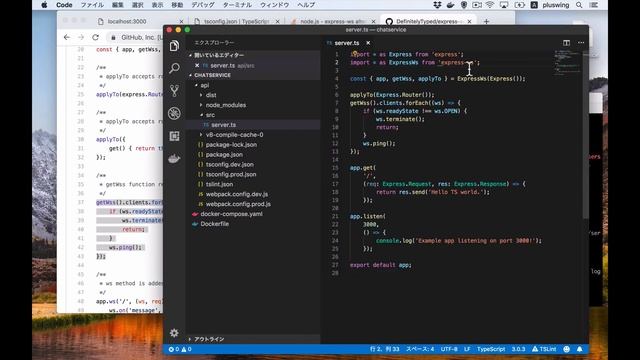The image size is (640, 360).
Task: Open tsconfig.prod.json in explorer
Action: (231, 174)
